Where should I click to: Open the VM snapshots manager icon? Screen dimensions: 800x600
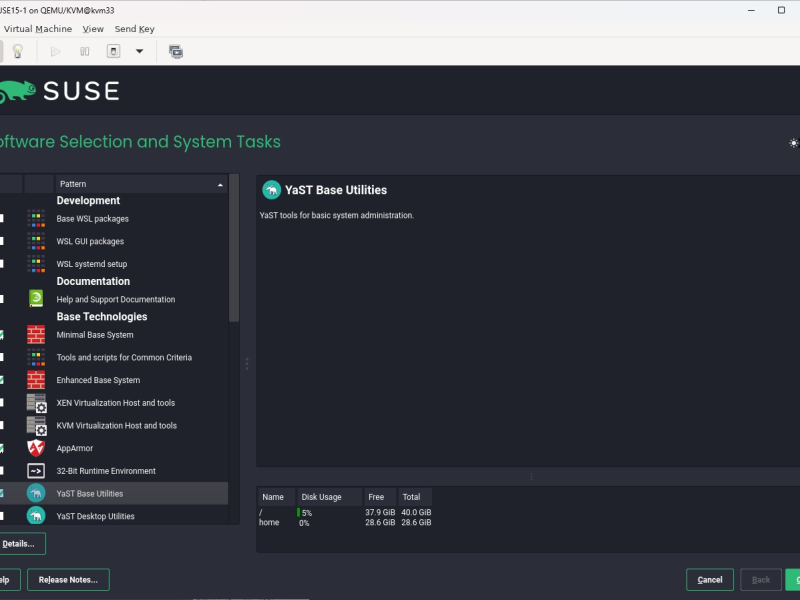tap(176, 52)
